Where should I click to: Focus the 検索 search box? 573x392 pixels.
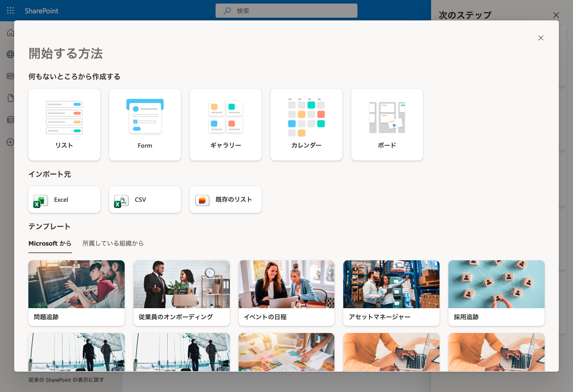[x=286, y=11]
